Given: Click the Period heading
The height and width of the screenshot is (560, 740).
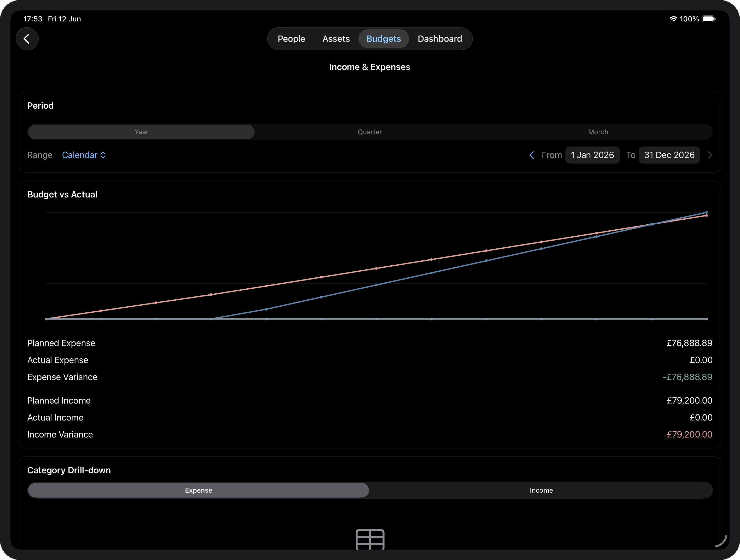Looking at the screenshot, I should tap(41, 106).
